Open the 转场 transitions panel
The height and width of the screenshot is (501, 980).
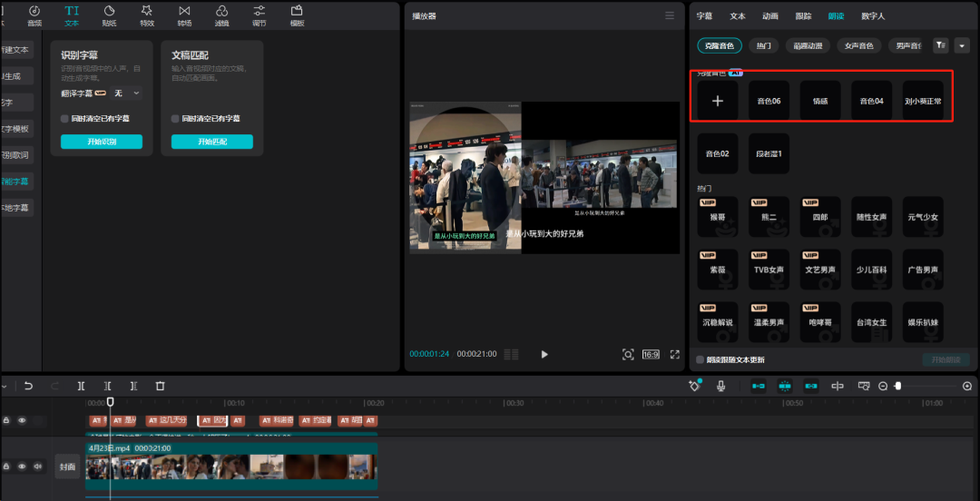(184, 15)
